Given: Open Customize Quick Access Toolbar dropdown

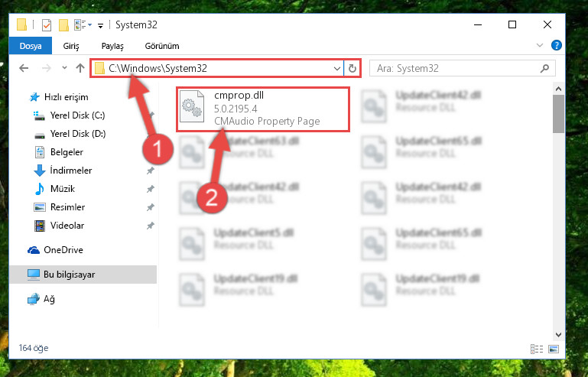Looking at the screenshot, I should 100,25.
